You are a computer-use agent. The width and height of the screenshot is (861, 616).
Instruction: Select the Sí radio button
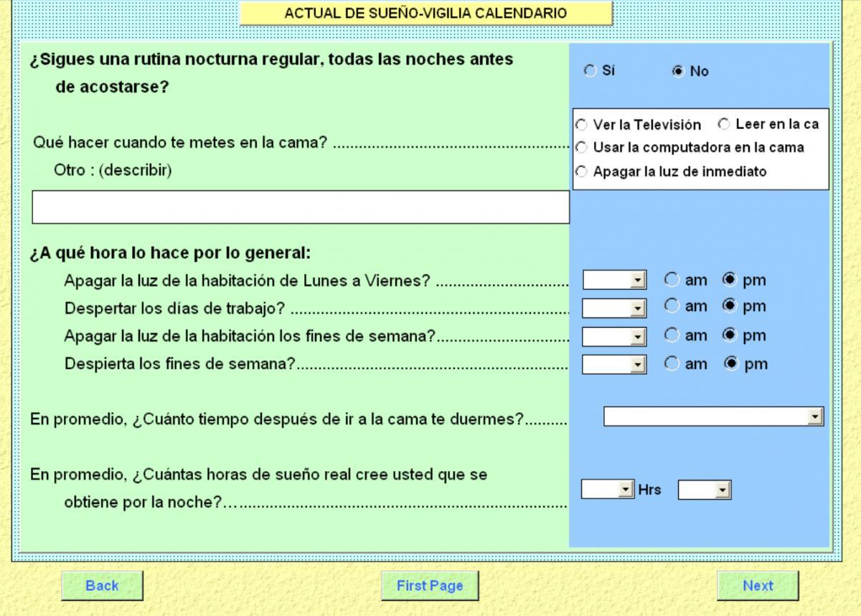click(590, 71)
